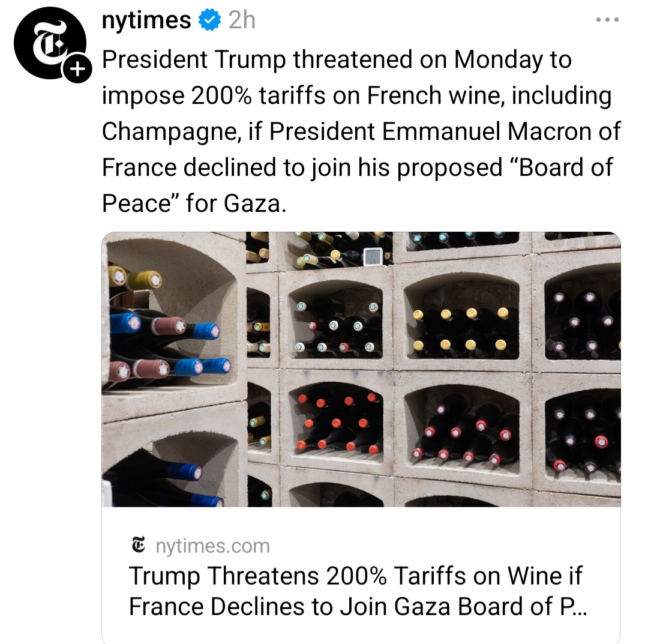Open the nytimes username link
The width and height of the screenshot is (648, 644).
146,21
